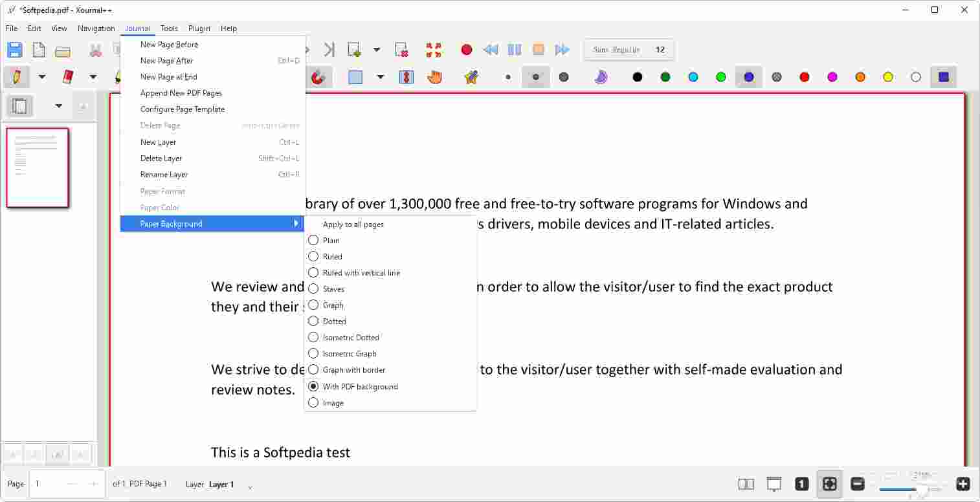This screenshot has width=980, height=502.
Task: Select the Eraser tool
Action: tap(67, 77)
